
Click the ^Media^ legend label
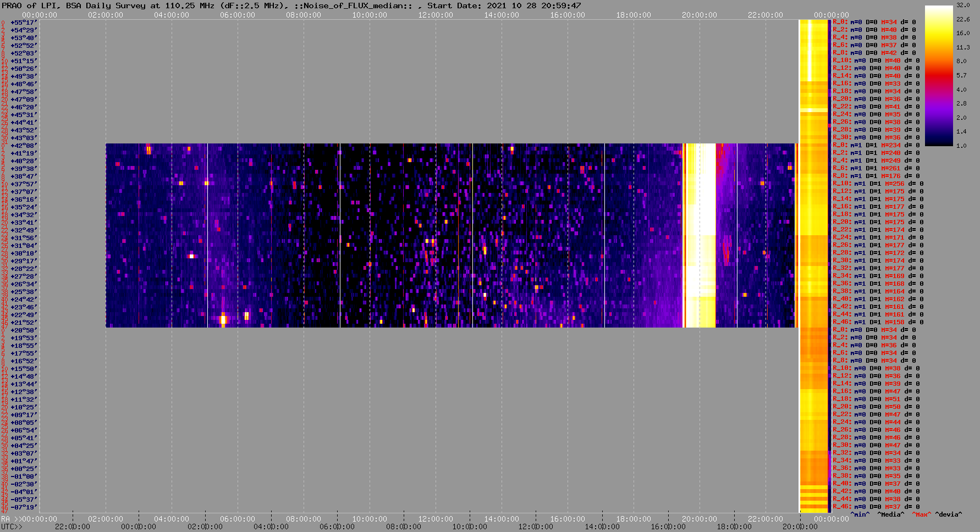pyautogui.click(x=891, y=514)
